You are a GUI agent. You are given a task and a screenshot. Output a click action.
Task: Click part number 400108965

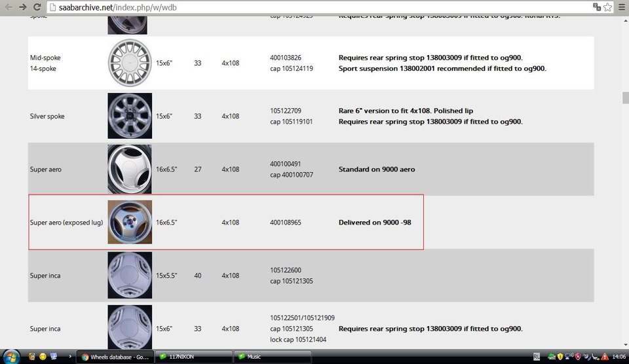286,223
